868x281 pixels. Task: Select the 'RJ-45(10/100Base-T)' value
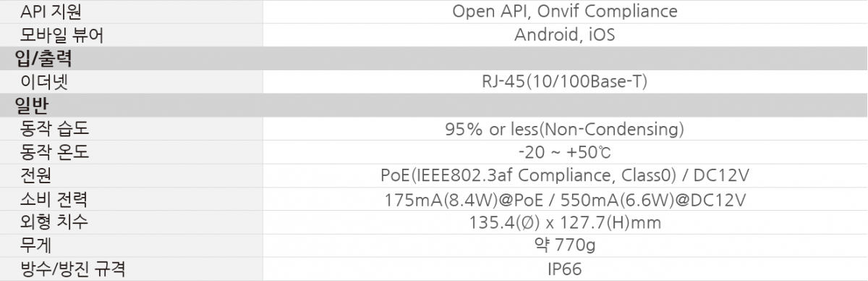565,82
